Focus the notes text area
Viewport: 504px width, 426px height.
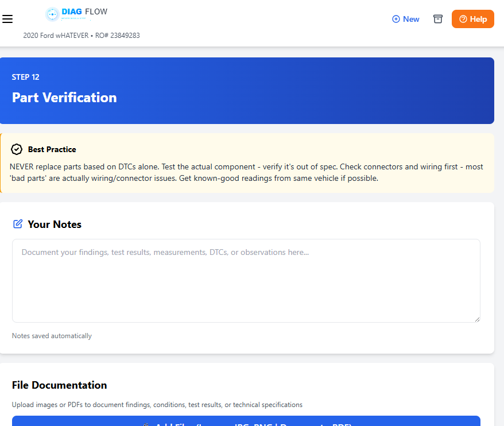[246, 280]
